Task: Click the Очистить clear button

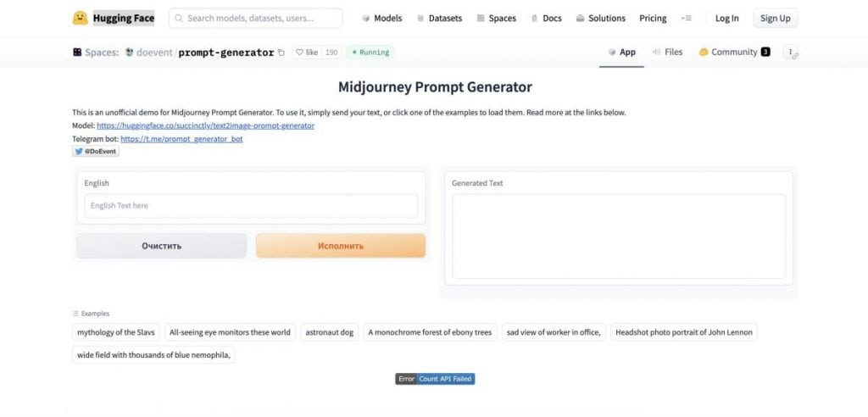Action: (162, 246)
